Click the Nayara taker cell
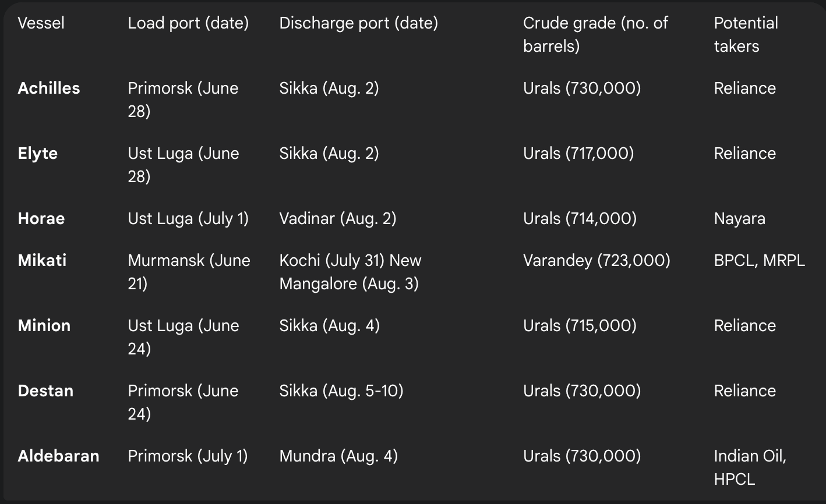This screenshot has height=504, width=826. coord(740,219)
